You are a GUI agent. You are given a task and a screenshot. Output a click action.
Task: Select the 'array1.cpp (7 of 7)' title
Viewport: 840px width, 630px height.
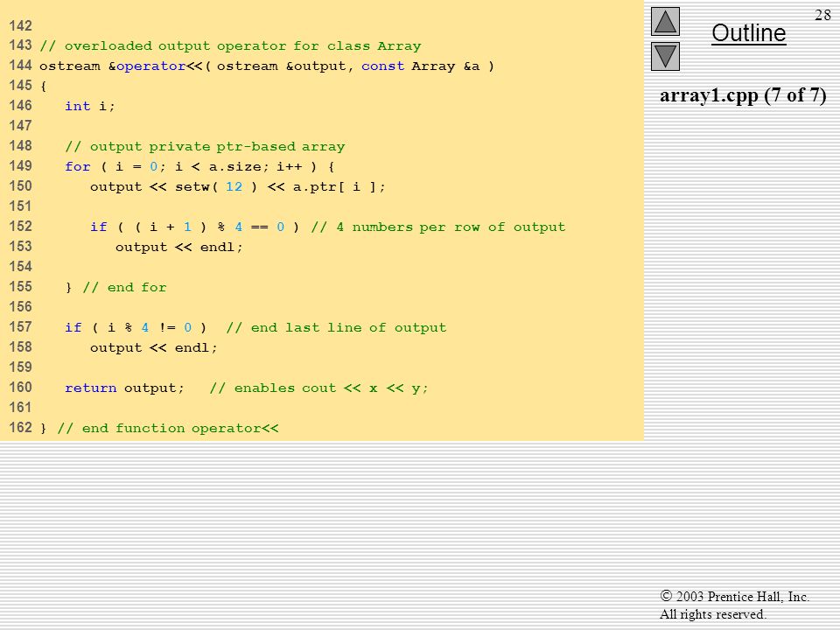(743, 95)
